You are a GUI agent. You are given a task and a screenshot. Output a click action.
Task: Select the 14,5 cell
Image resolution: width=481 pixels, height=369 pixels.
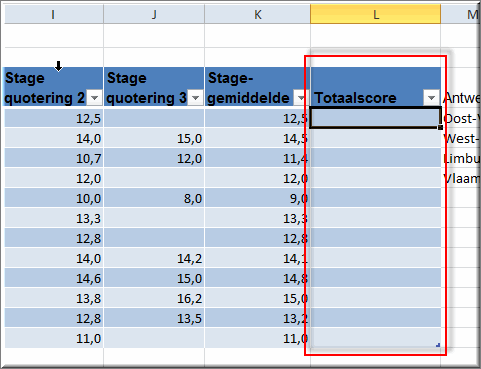(257, 138)
